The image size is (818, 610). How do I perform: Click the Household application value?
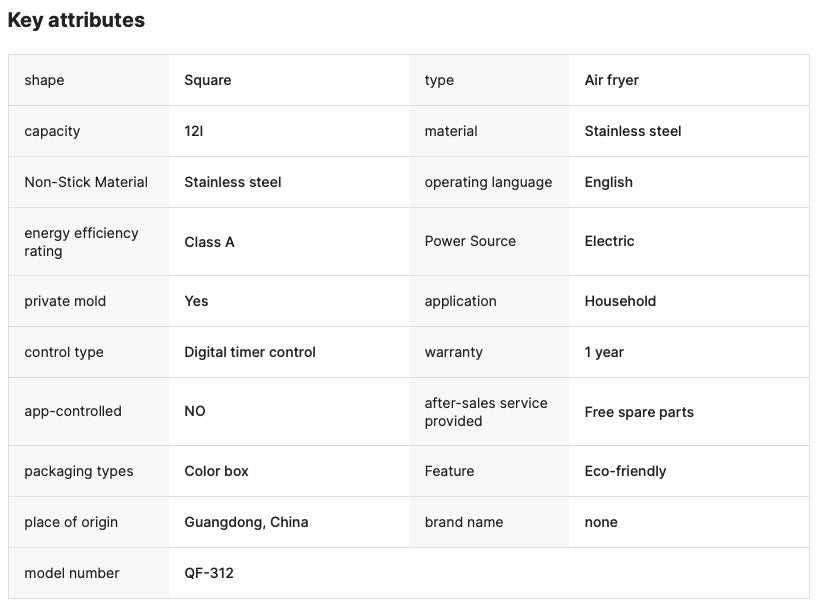pyautogui.click(x=620, y=301)
